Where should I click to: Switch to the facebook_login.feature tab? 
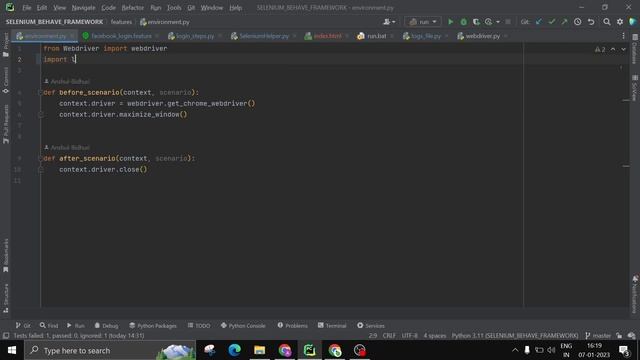122,36
